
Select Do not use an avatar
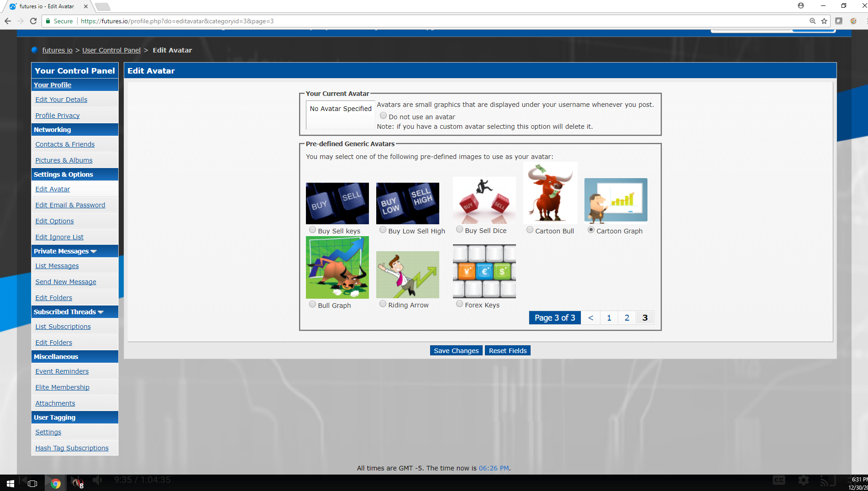(x=384, y=116)
